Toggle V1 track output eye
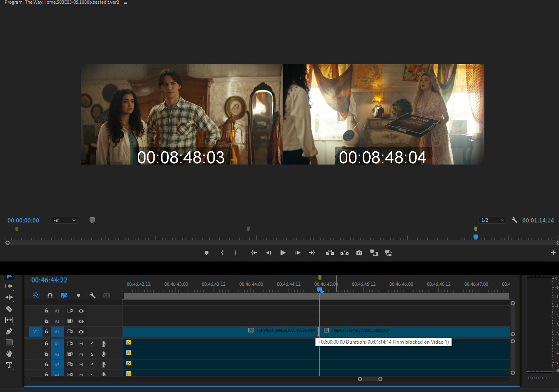Image resolution: width=559 pixels, height=392 pixels. pyautogui.click(x=81, y=332)
